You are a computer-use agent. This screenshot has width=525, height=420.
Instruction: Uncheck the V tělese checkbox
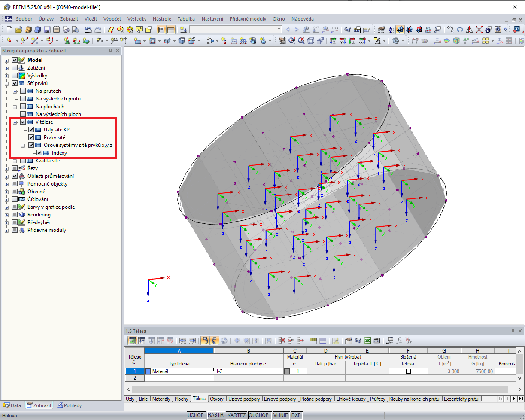(x=23, y=122)
